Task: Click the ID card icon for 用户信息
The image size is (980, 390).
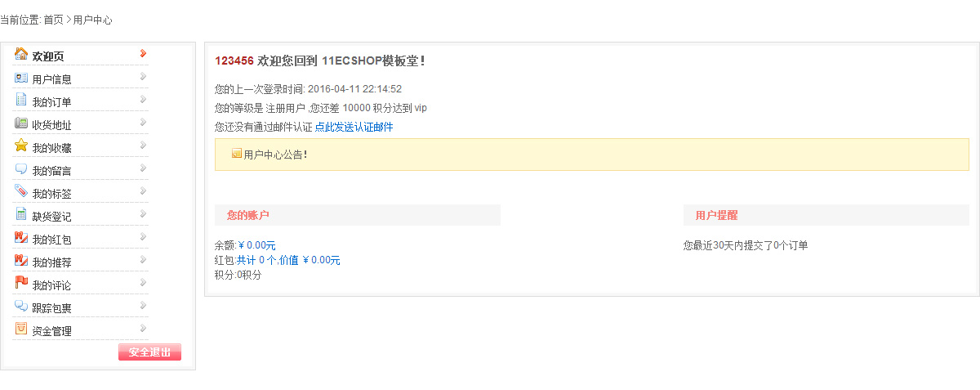Action: tap(21, 78)
